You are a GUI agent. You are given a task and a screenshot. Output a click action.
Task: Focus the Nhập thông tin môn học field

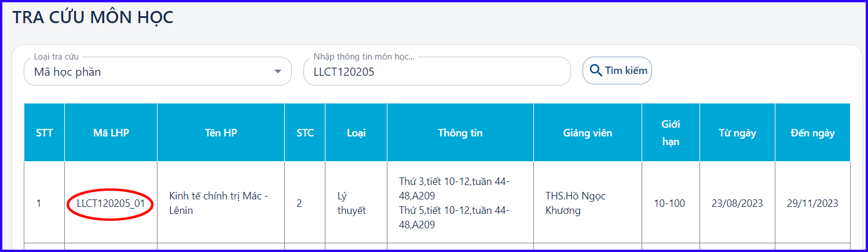[437, 71]
